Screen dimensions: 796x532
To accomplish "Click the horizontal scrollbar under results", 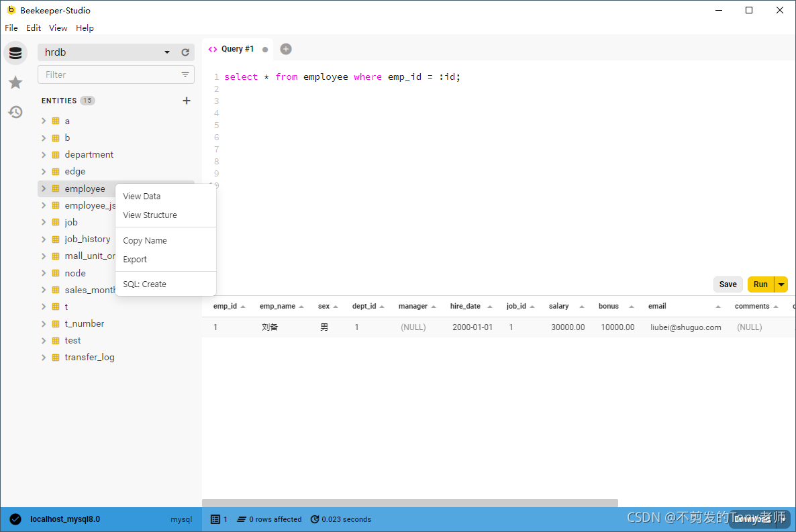I will click(409, 503).
